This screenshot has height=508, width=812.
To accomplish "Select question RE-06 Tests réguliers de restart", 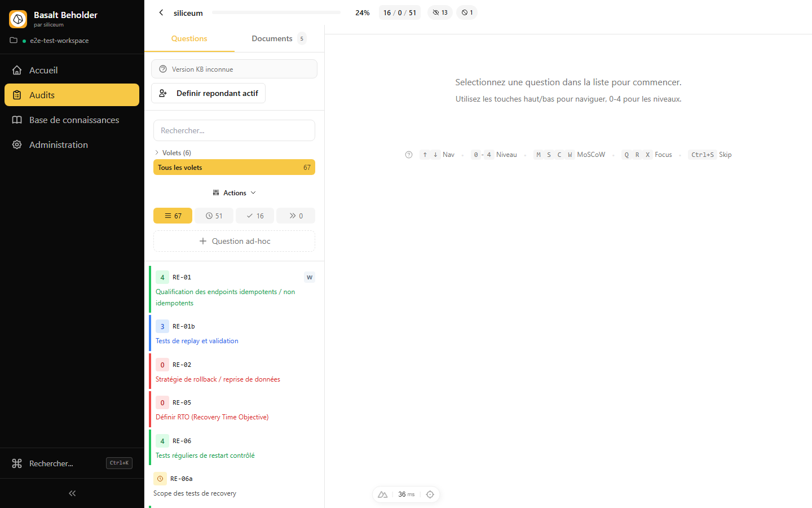I will point(234,448).
